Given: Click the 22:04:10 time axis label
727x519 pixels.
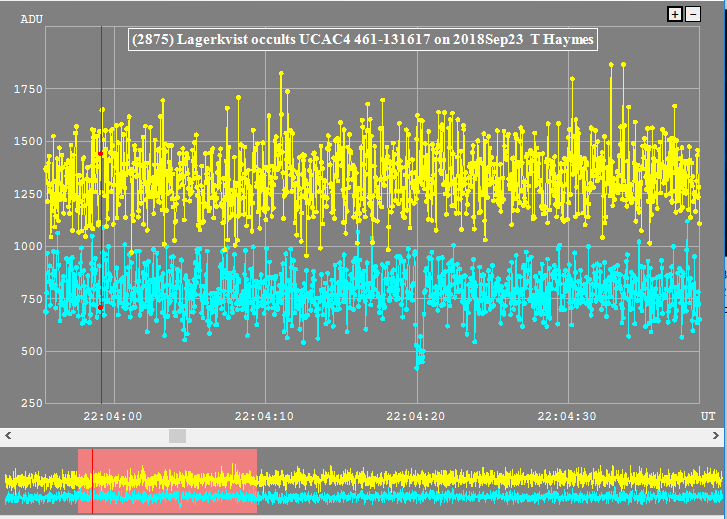Looking at the screenshot, I should (x=264, y=416).
